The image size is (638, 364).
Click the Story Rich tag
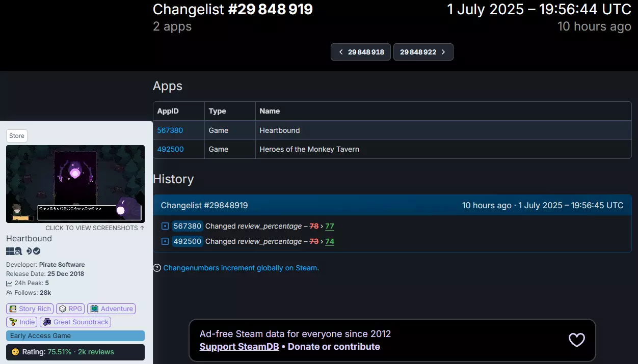[30, 309]
